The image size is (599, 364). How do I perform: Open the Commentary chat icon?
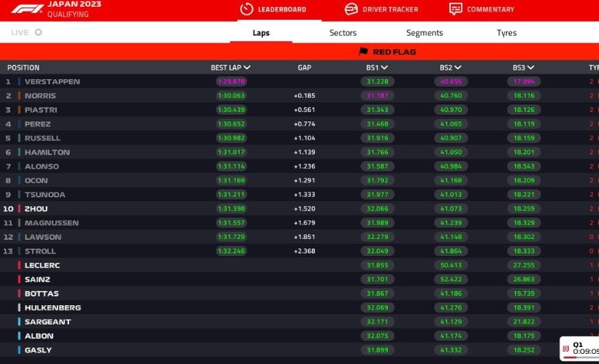click(455, 9)
